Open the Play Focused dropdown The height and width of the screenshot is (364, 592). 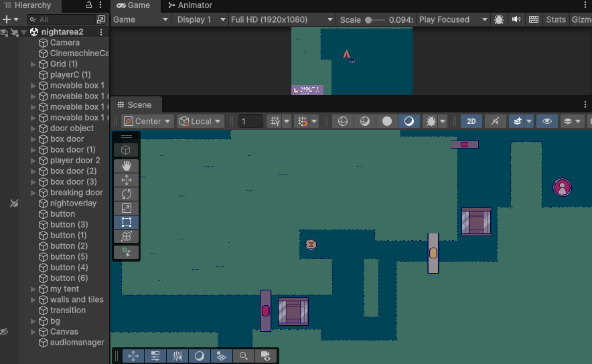[452, 19]
